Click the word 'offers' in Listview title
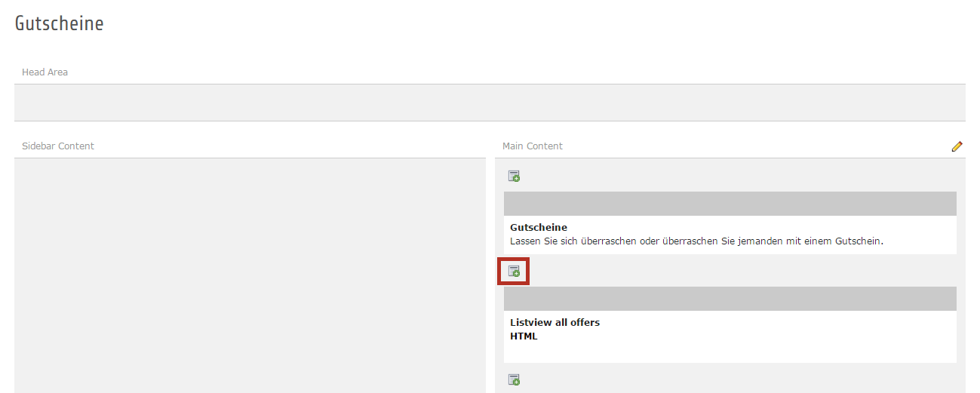 pos(585,322)
